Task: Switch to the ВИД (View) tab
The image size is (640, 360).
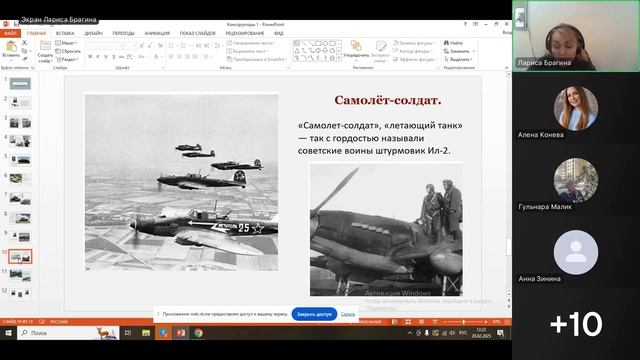Action: coord(279,33)
